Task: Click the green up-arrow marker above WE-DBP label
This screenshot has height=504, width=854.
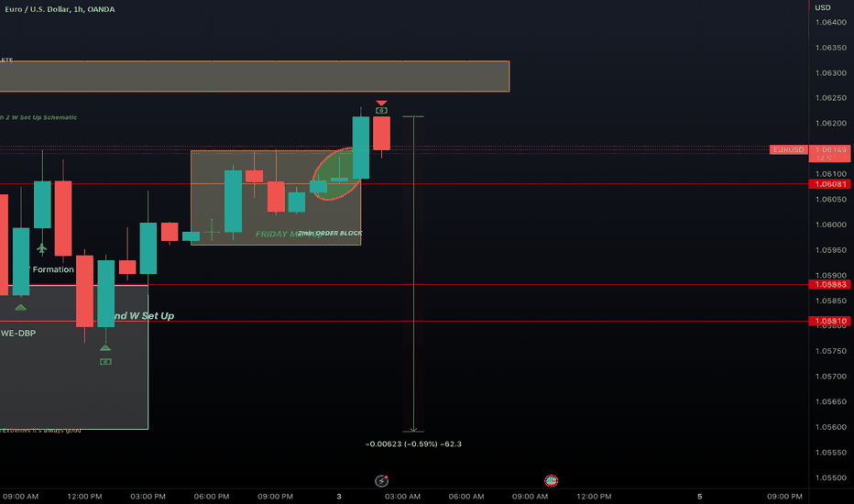Action: (21, 308)
